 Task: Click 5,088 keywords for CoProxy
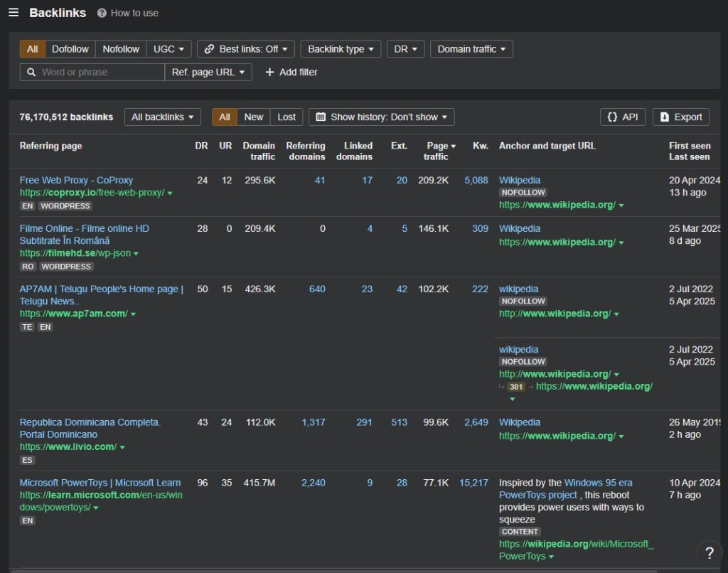[x=476, y=180]
